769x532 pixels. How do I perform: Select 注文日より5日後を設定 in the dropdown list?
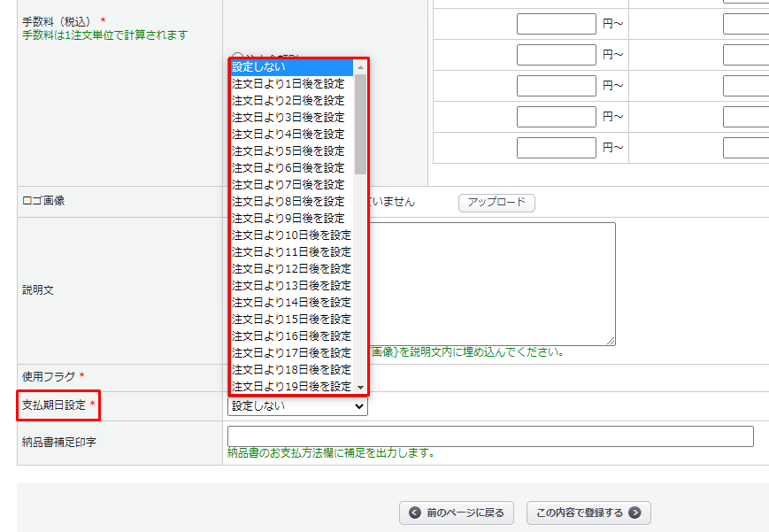(291, 150)
